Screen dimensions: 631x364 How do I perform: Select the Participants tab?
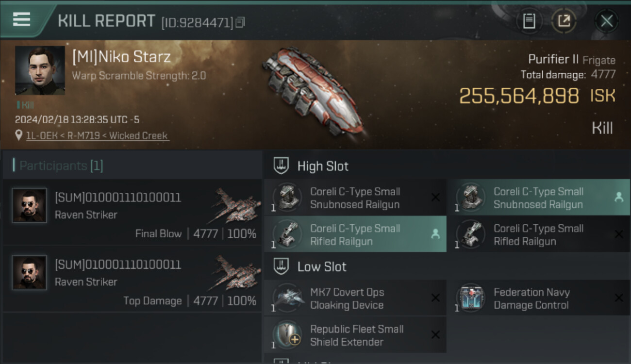[x=61, y=166]
